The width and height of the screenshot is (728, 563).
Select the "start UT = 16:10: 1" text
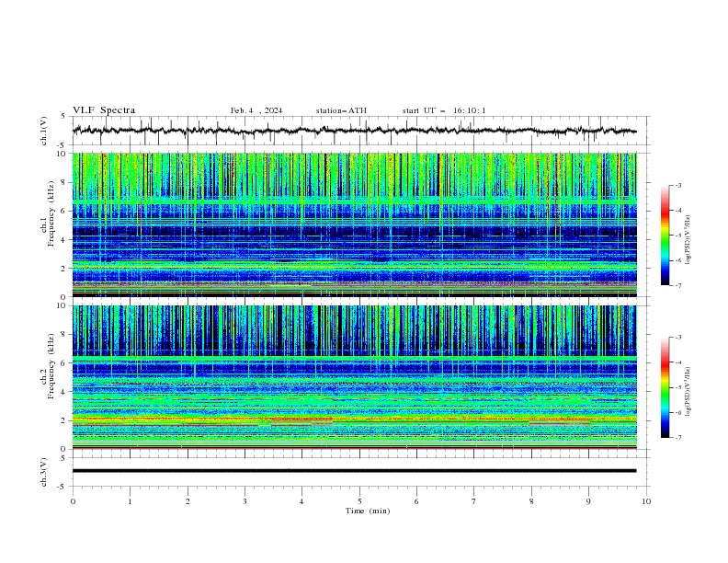point(444,110)
